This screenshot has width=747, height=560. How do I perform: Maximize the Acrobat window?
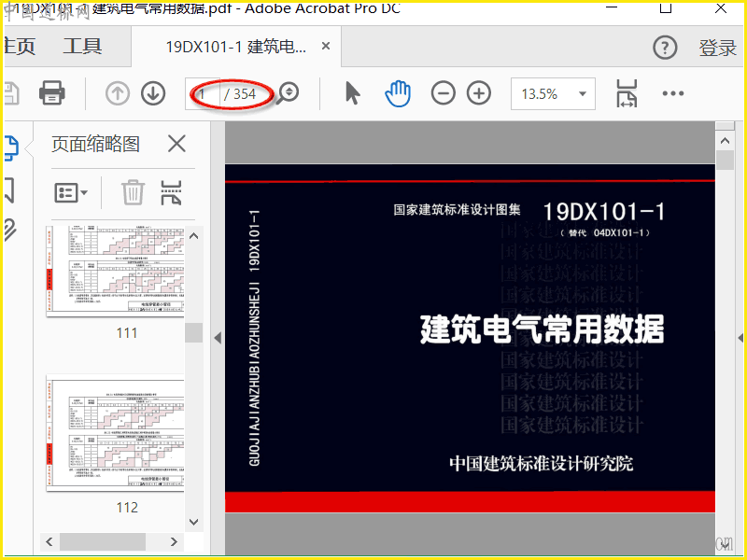666,8
